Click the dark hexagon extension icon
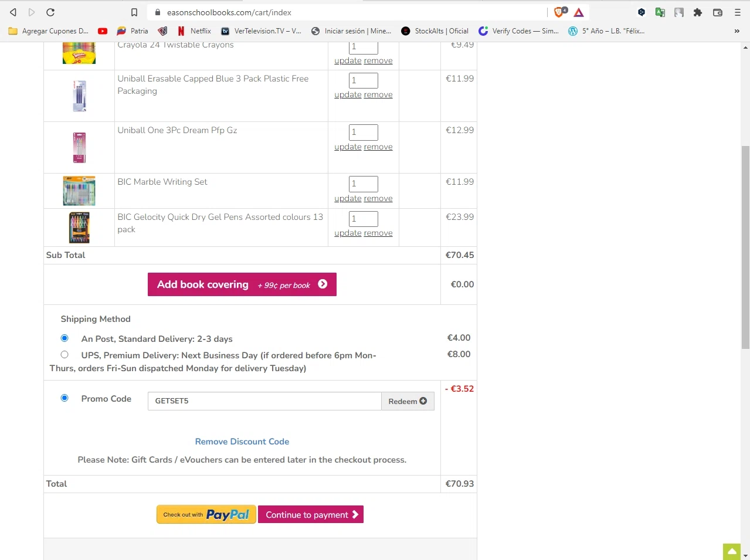This screenshot has width=750, height=560. point(642,12)
